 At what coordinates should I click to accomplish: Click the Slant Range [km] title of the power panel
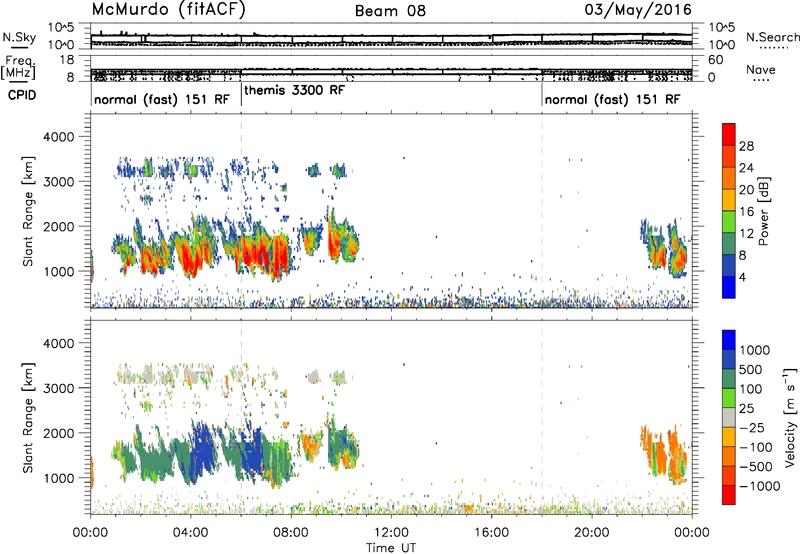(x=29, y=211)
